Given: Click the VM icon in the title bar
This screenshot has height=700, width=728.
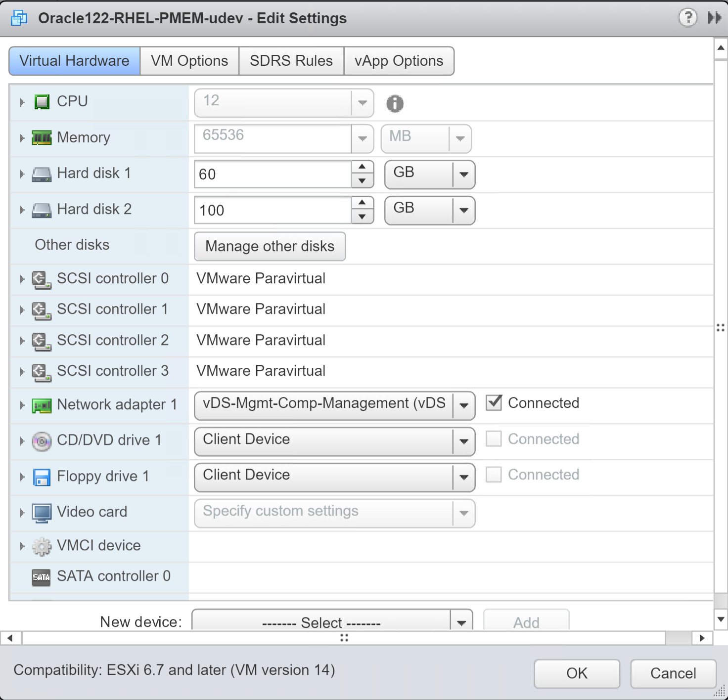Looking at the screenshot, I should [x=19, y=18].
